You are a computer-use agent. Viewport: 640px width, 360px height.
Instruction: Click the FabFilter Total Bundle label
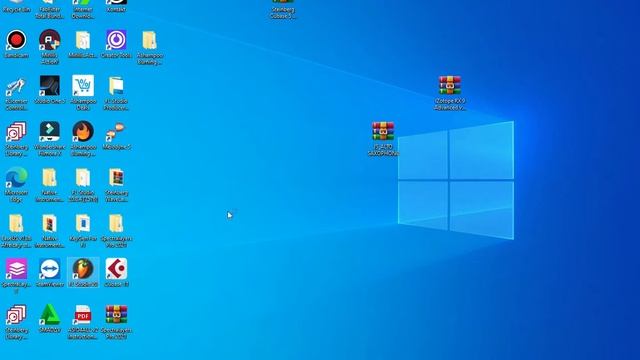[x=50, y=13]
